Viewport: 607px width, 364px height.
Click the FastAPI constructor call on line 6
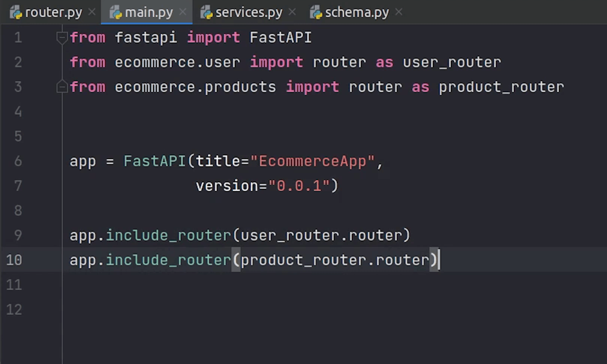[155, 161]
